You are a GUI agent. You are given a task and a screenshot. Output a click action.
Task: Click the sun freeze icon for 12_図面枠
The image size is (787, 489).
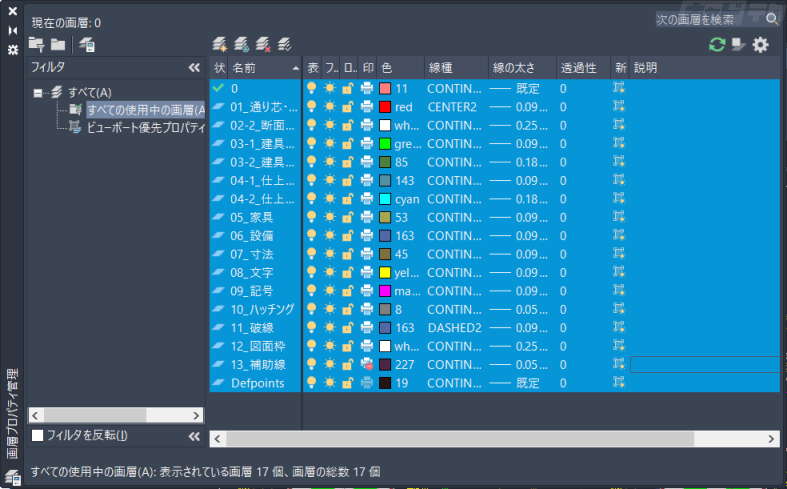[330, 346]
